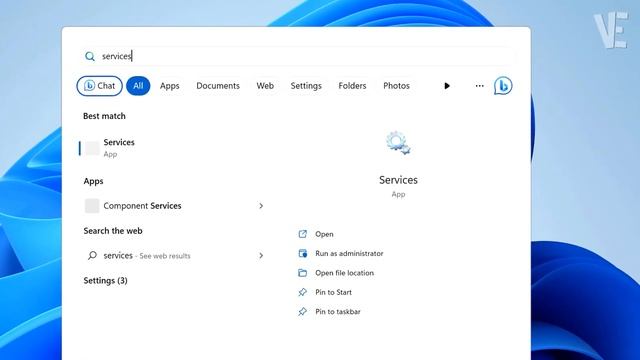
Task: Switch to the Web filter tab
Action: 265,86
